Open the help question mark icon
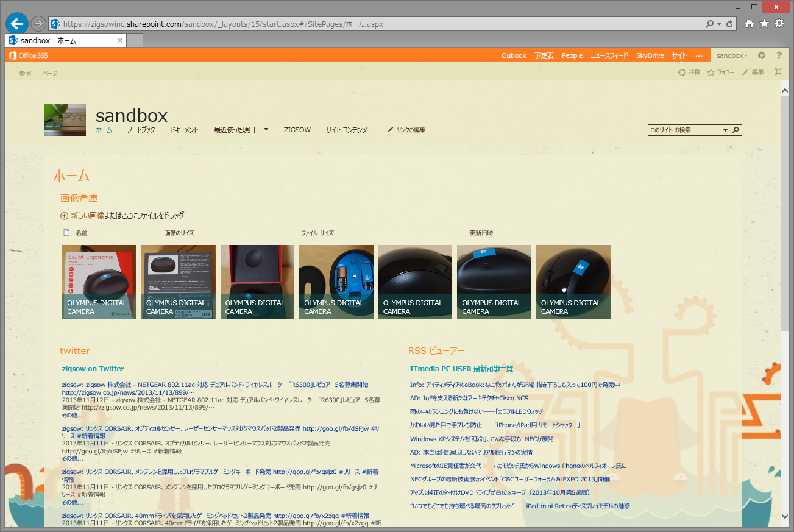Viewport: 794px width, 532px height. click(779, 55)
